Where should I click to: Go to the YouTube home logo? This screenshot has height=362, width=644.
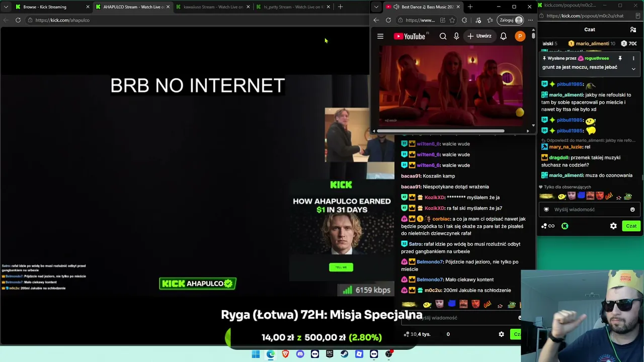coord(410,36)
